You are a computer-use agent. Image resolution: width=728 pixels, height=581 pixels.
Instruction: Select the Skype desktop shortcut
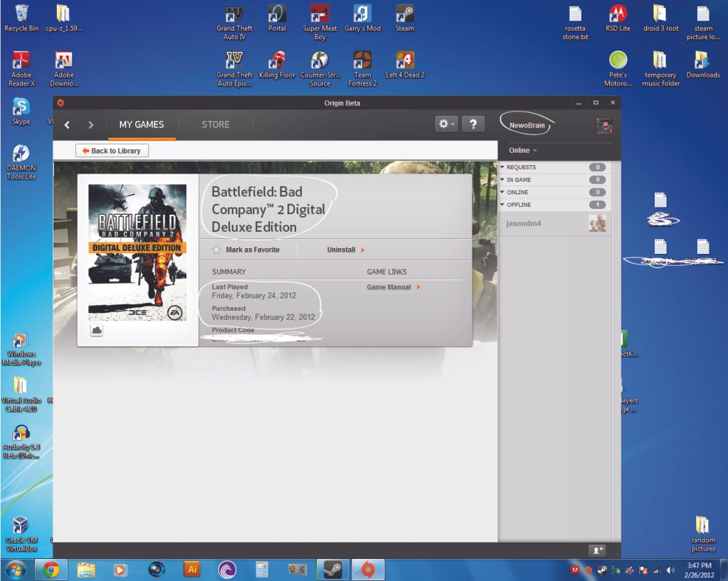(x=21, y=112)
